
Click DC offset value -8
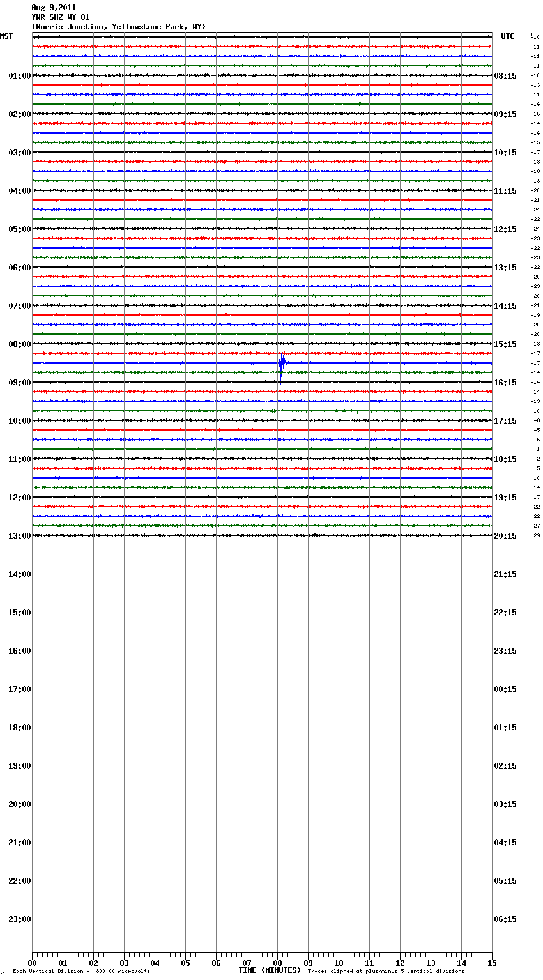(537, 420)
